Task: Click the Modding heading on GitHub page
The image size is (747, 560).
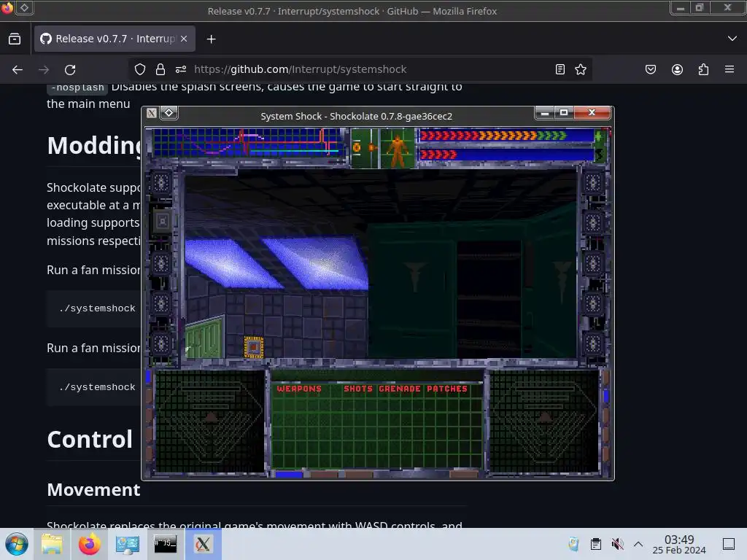Action: (x=94, y=145)
